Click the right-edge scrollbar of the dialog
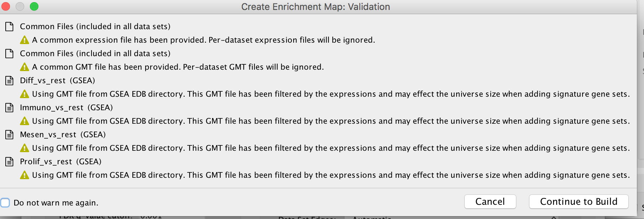Viewport: 644px width, 219px height. coord(638,107)
